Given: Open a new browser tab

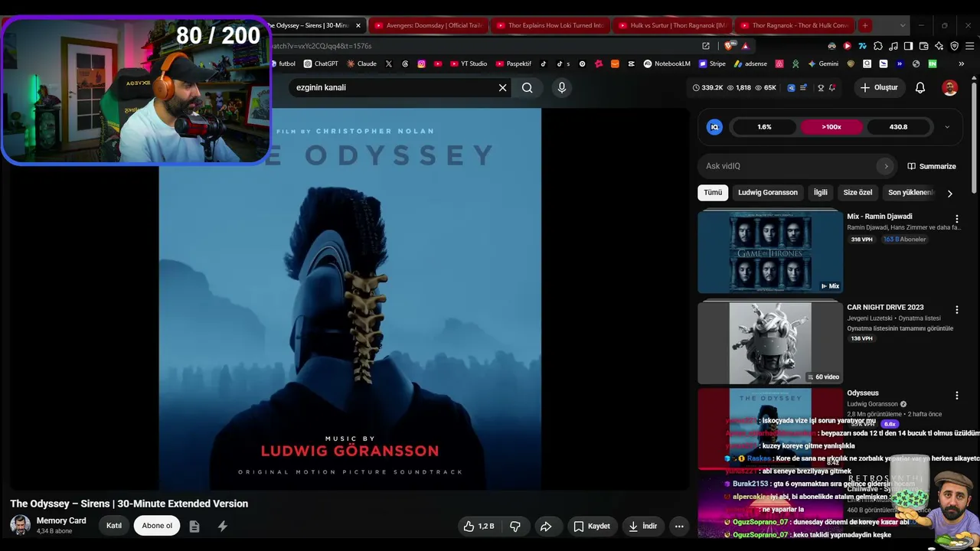Looking at the screenshot, I should tap(865, 25).
